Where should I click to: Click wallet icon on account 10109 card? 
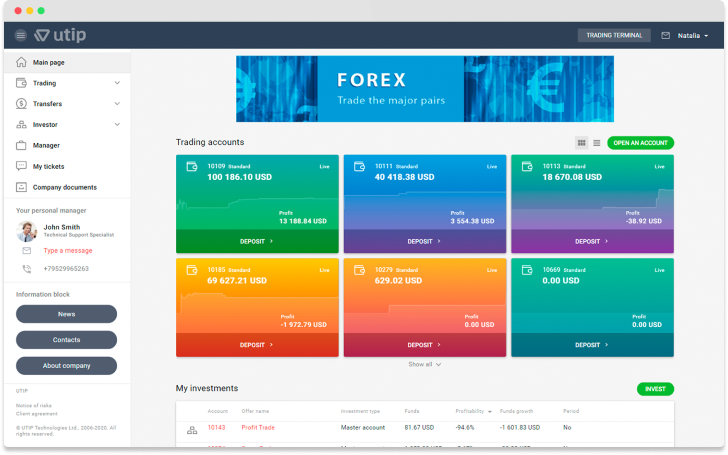pos(191,167)
